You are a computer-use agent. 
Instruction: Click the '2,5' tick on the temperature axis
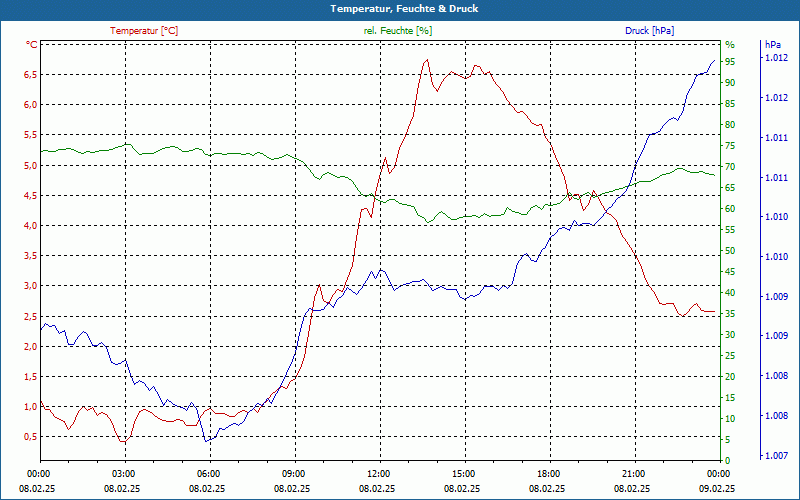(x=31, y=316)
